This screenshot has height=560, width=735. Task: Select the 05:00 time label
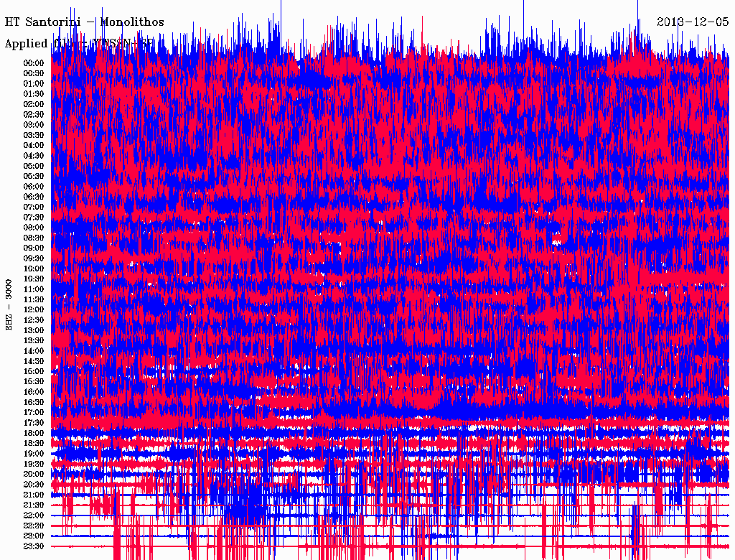coord(34,166)
